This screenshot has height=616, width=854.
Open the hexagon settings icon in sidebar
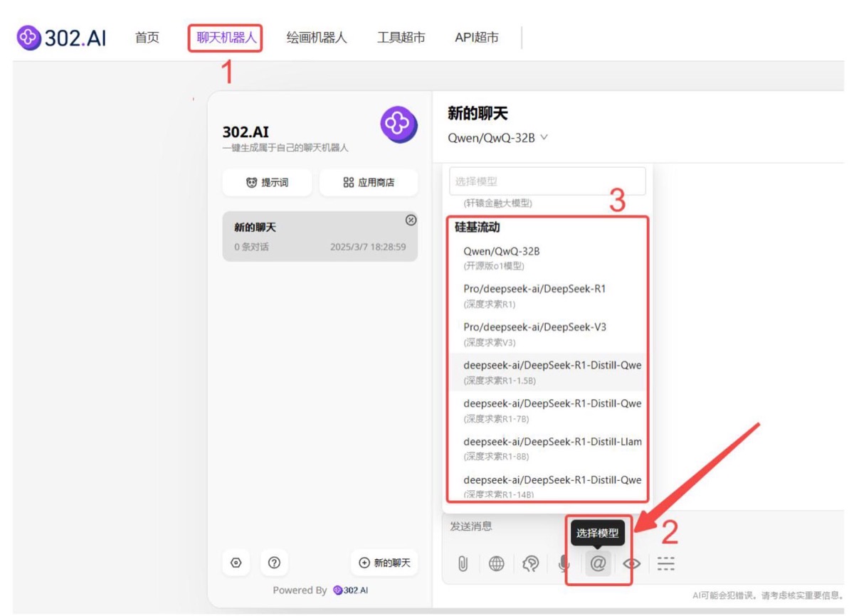tap(236, 563)
